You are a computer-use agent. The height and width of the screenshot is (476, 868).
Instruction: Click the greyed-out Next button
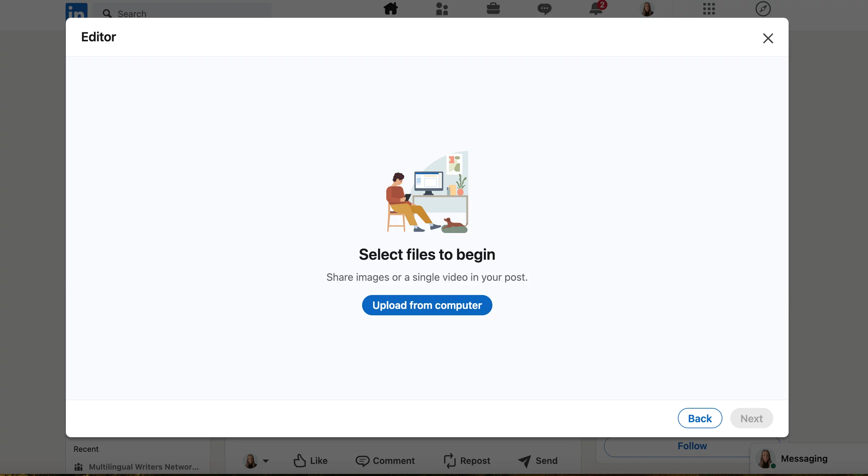point(752,418)
